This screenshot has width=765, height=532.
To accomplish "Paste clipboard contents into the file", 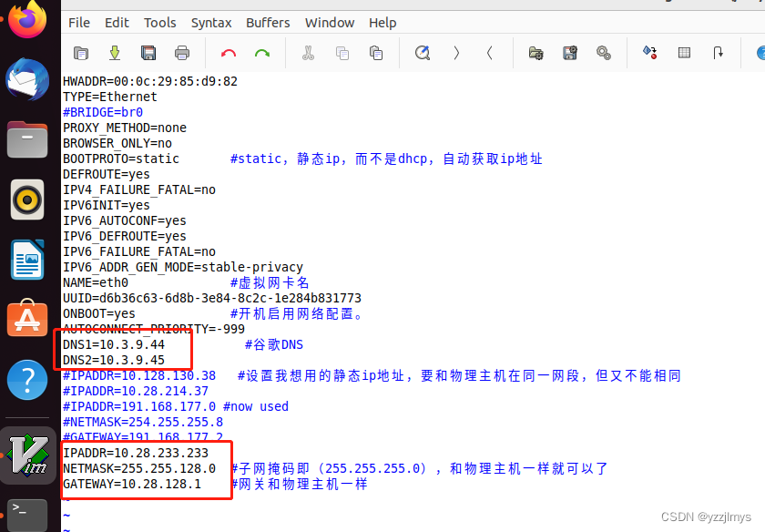I will (375, 53).
